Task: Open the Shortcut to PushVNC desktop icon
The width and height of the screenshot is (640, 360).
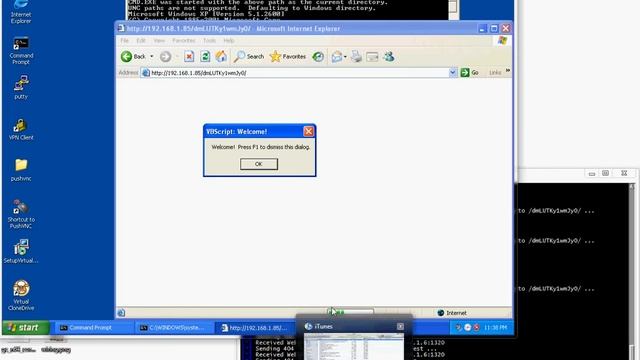Action: click(x=21, y=214)
